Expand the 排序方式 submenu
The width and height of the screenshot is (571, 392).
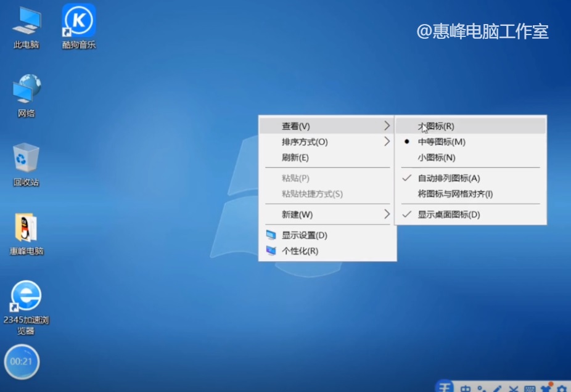point(388,141)
